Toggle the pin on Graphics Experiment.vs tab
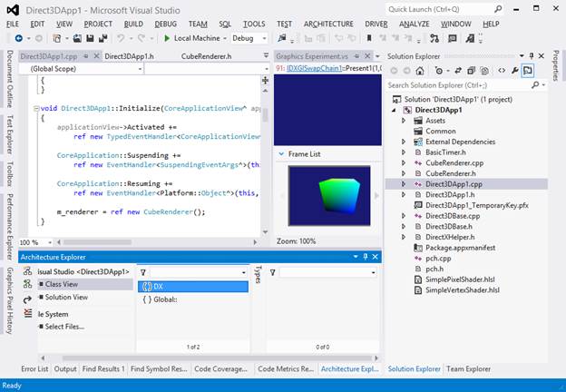Viewport: 566px width, 392px height. (356, 56)
